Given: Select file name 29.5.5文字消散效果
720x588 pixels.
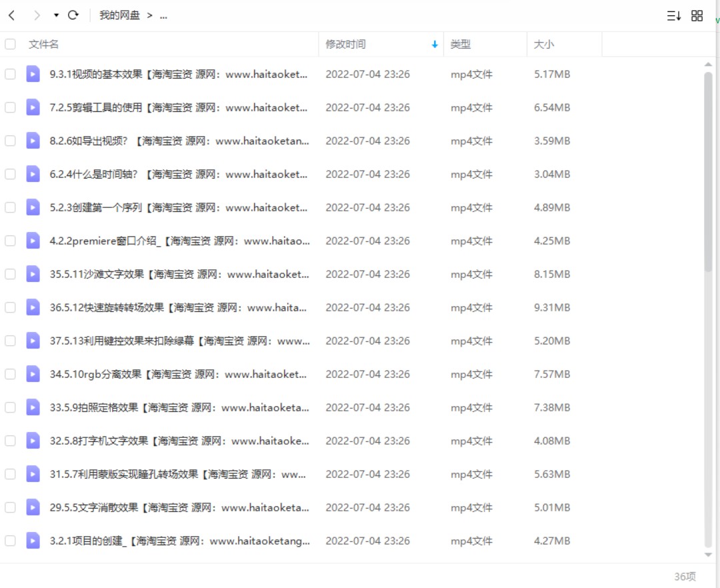Looking at the screenshot, I should pyautogui.click(x=179, y=507).
